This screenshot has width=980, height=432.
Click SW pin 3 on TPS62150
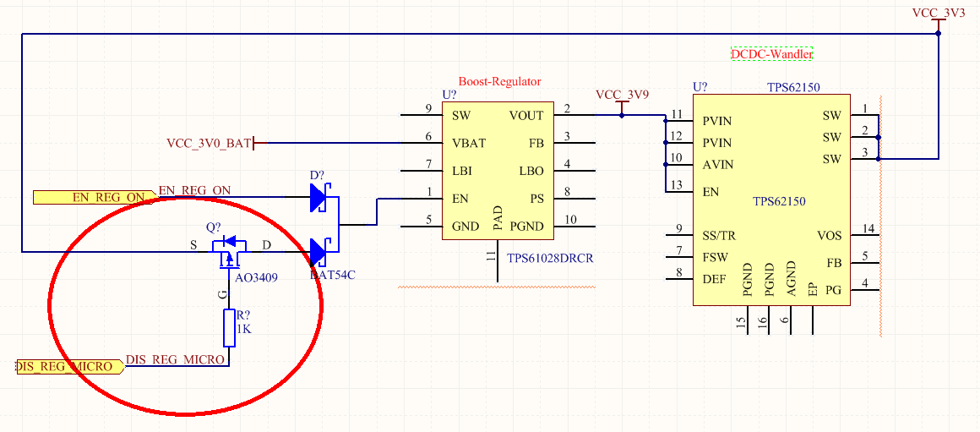pyautogui.click(x=864, y=159)
